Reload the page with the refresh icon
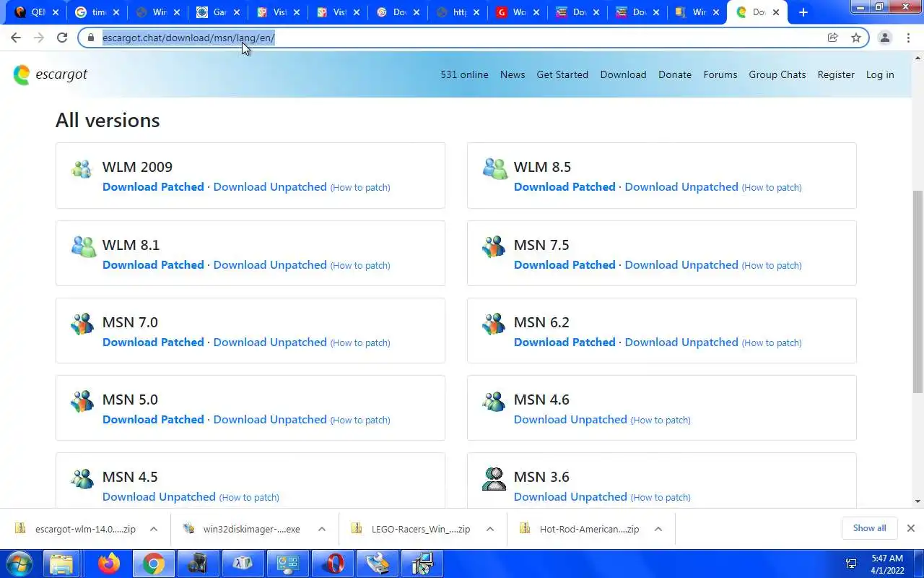Image resolution: width=924 pixels, height=578 pixels. 62,38
